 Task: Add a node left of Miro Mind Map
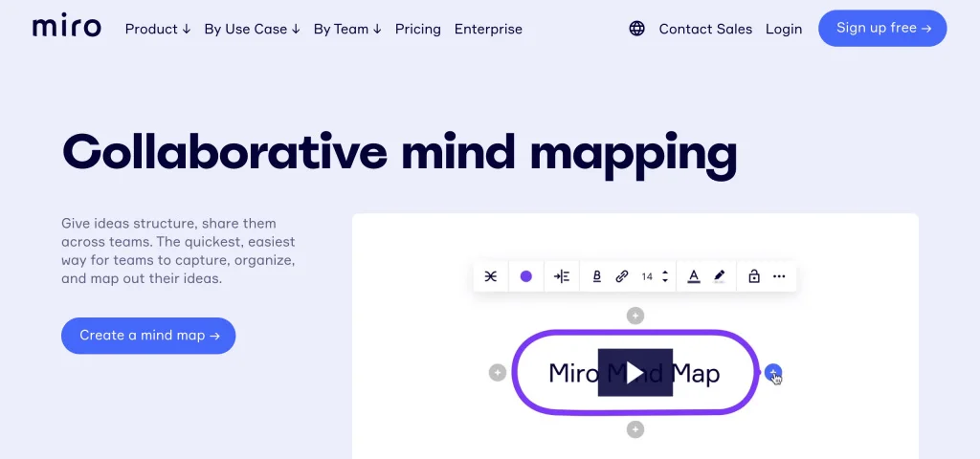coord(498,373)
